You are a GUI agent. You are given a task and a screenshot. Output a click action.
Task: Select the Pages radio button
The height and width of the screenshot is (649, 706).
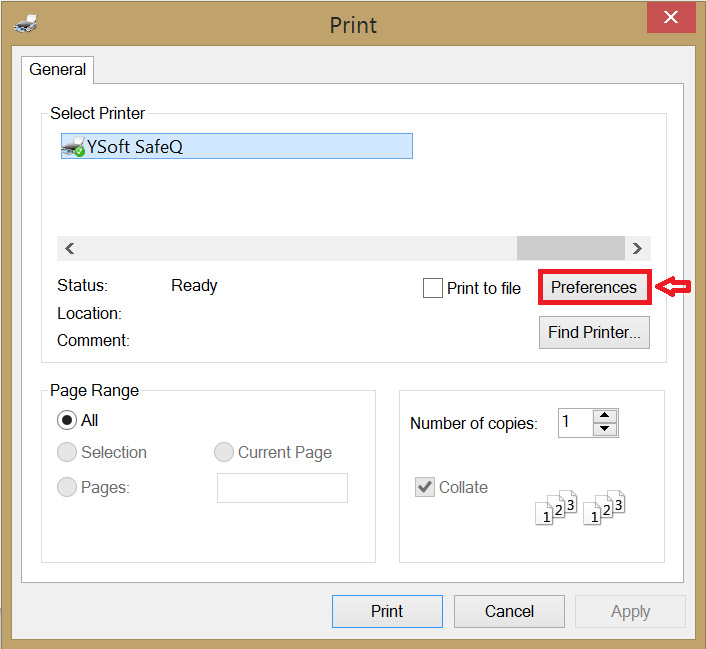[x=67, y=488]
